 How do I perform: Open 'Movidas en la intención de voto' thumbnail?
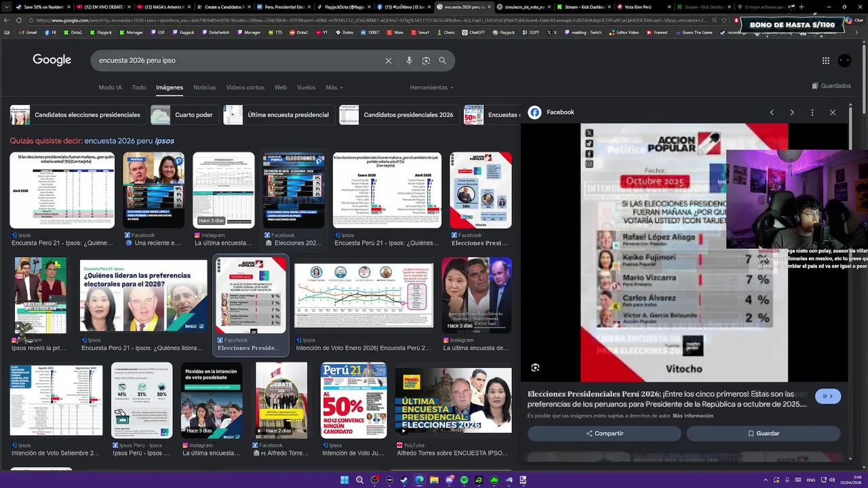coord(212,400)
